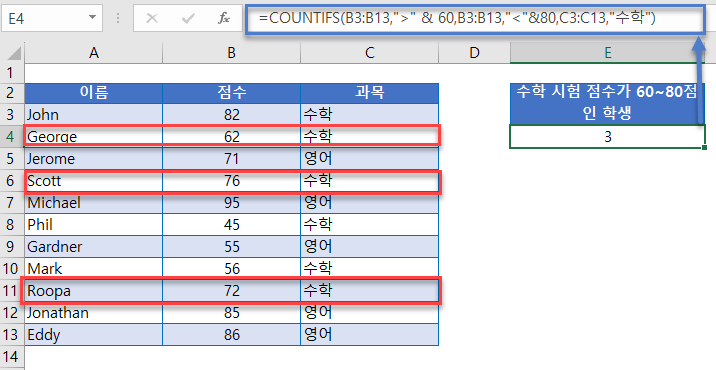Image resolution: width=716 pixels, height=370 pixels.
Task: Click the cell containing Michael
Action: pos(94,202)
